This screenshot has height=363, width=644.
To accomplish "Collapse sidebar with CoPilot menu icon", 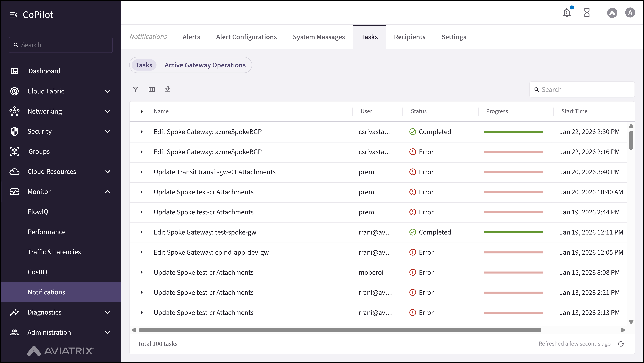I will [x=14, y=15].
